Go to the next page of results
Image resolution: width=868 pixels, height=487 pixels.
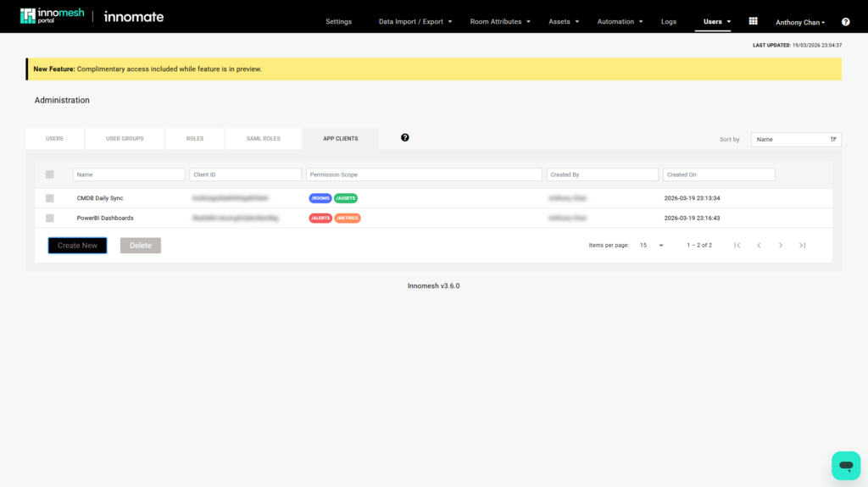tap(781, 246)
